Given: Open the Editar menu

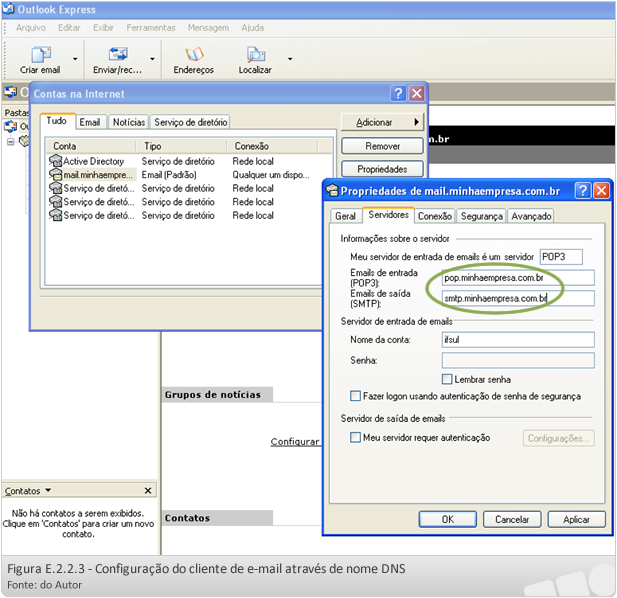Looking at the screenshot, I should pyautogui.click(x=69, y=28).
